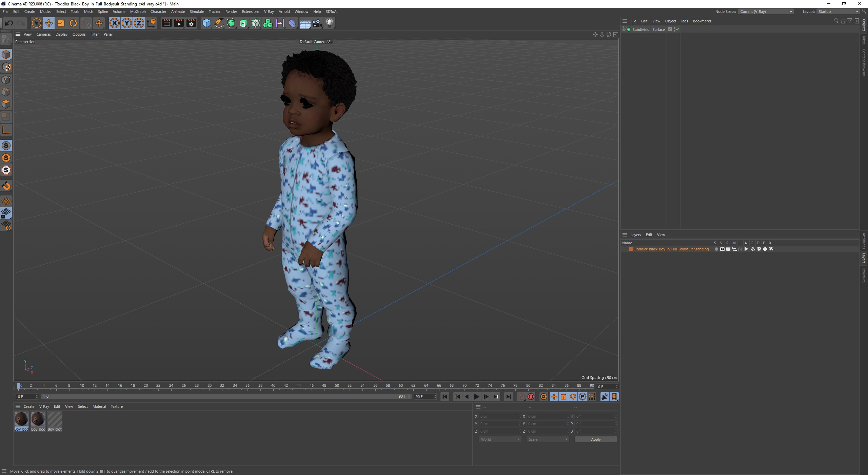Switch the coordinate system icon
Image resolution: width=868 pixels, height=475 pixels.
(x=152, y=23)
